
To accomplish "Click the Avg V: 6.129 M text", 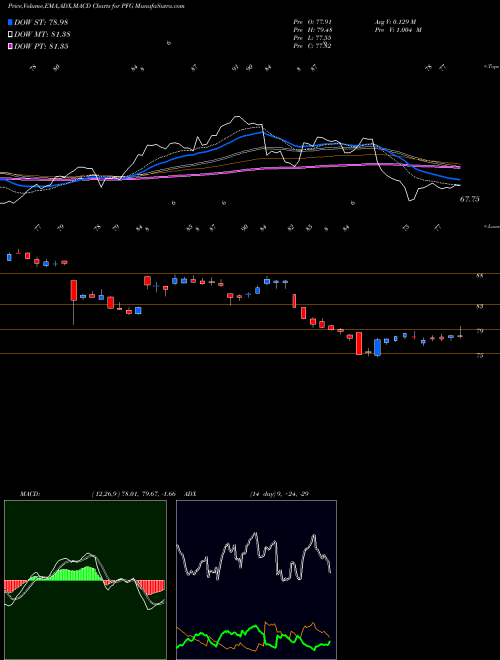I will point(396,22).
